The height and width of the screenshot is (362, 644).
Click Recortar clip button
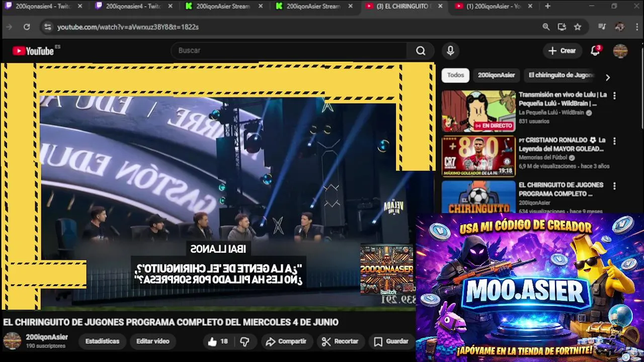[x=340, y=341]
